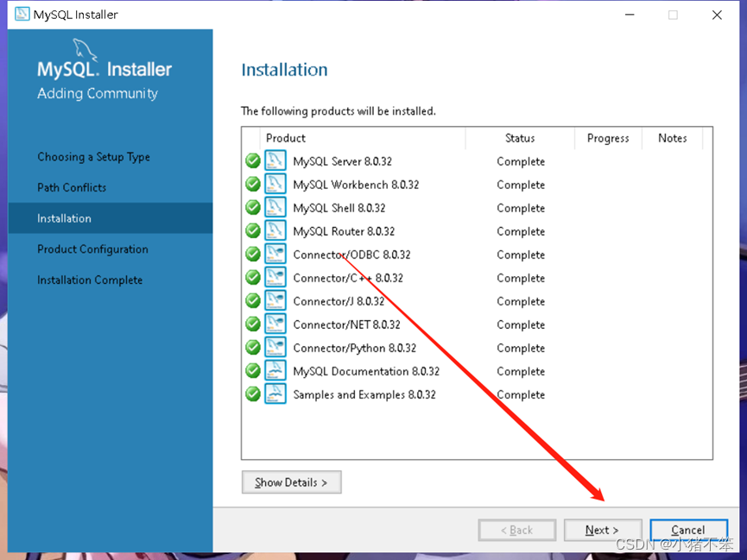The height and width of the screenshot is (560, 747).
Task: Select the Connector/NET 8.0.32 row text
Action: pyautogui.click(x=347, y=324)
